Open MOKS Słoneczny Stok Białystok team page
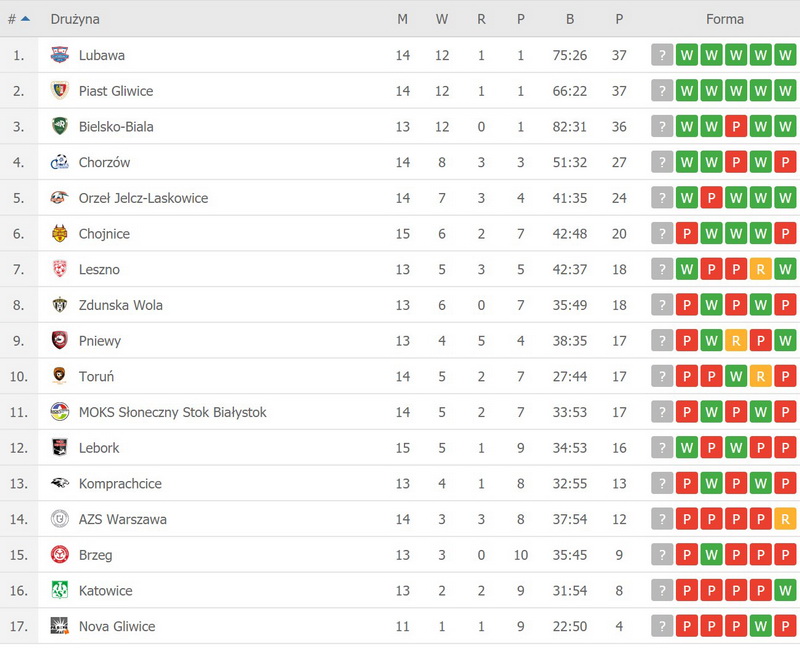The image size is (800, 648). (172, 412)
